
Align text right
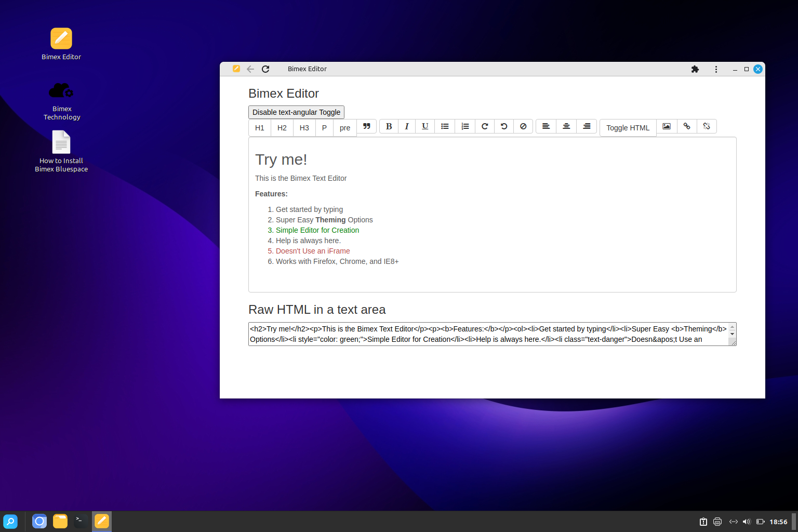pos(587,126)
